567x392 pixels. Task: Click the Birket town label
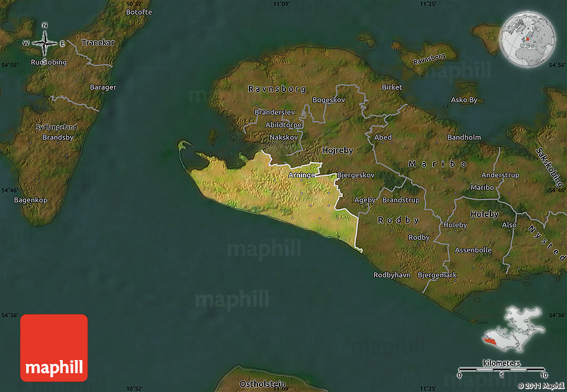point(392,87)
